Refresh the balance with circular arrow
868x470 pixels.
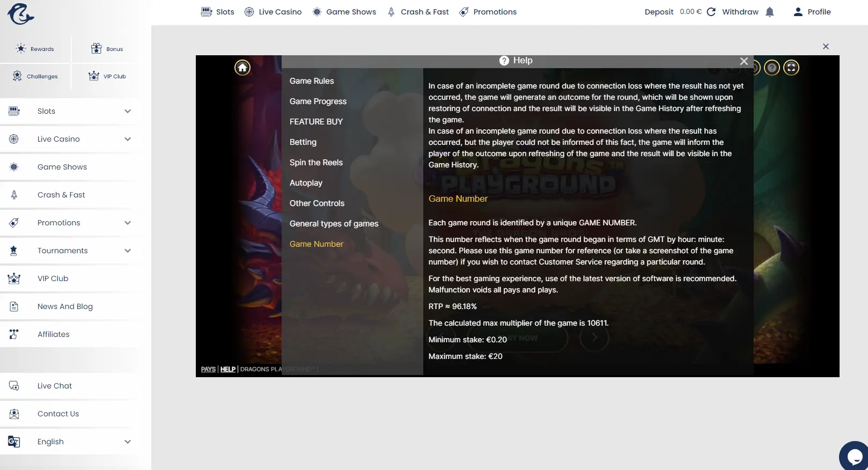click(x=711, y=12)
